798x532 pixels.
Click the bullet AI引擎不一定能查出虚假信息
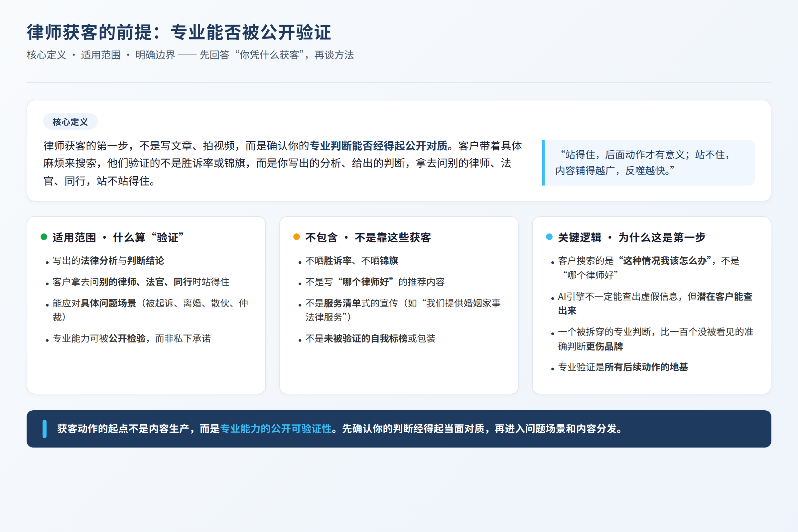click(x=655, y=304)
